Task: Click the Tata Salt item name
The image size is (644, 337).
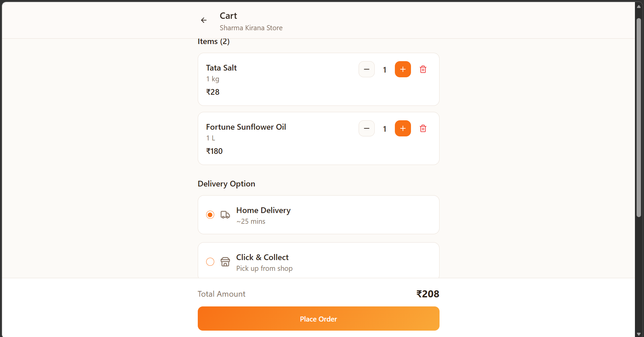Action: pyautogui.click(x=221, y=68)
